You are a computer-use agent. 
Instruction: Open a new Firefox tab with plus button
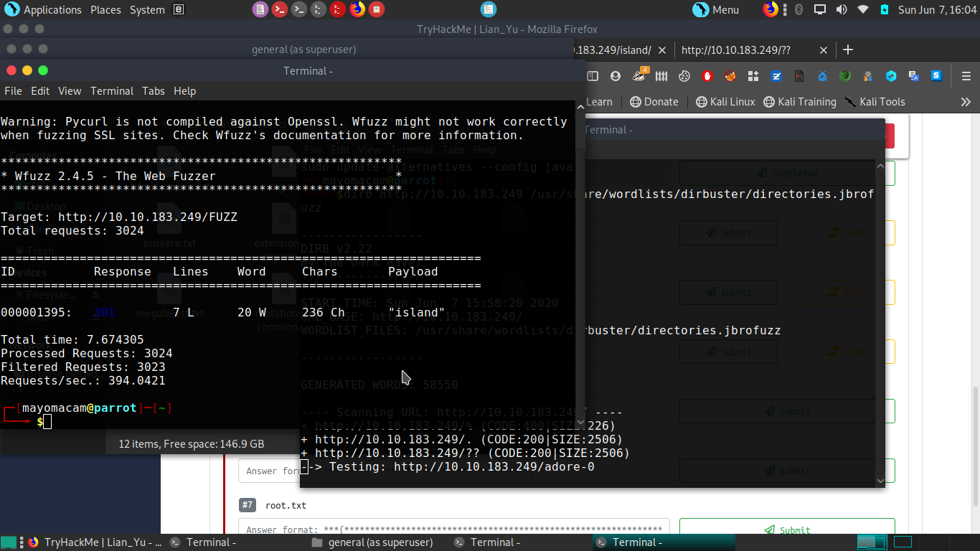(x=848, y=50)
